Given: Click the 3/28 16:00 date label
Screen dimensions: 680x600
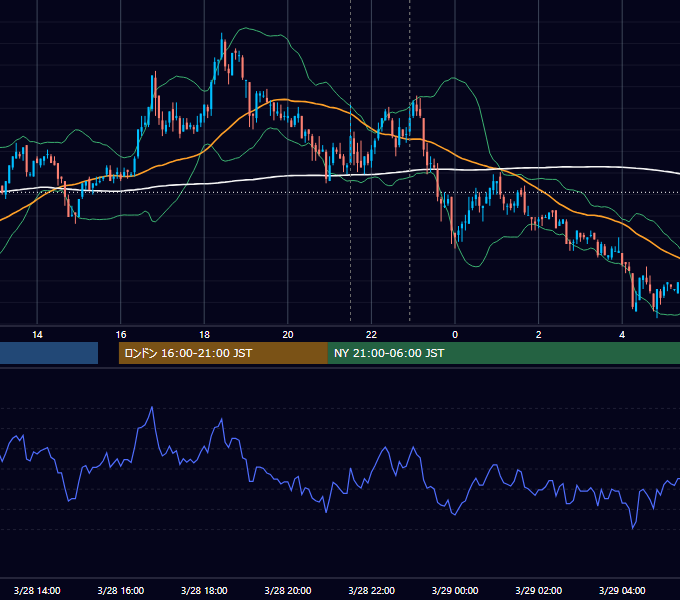Looking at the screenshot, I should click(x=121, y=590).
